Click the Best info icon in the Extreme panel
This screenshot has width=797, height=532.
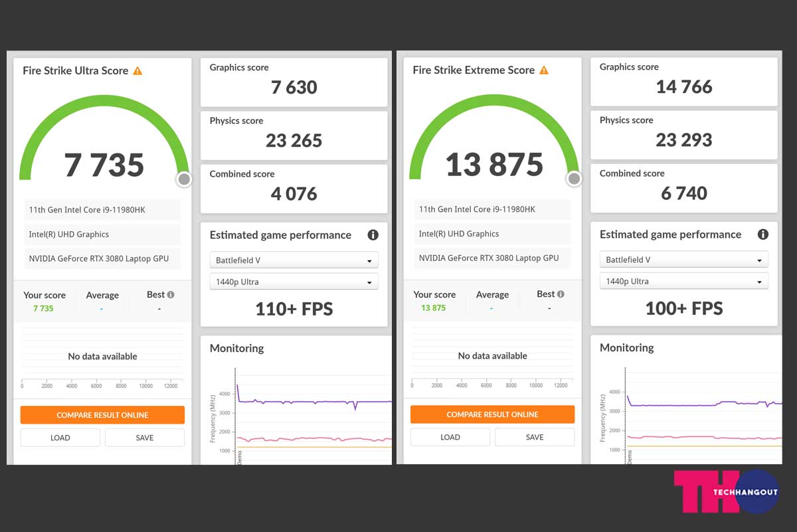pyautogui.click(x=561, y=294)
